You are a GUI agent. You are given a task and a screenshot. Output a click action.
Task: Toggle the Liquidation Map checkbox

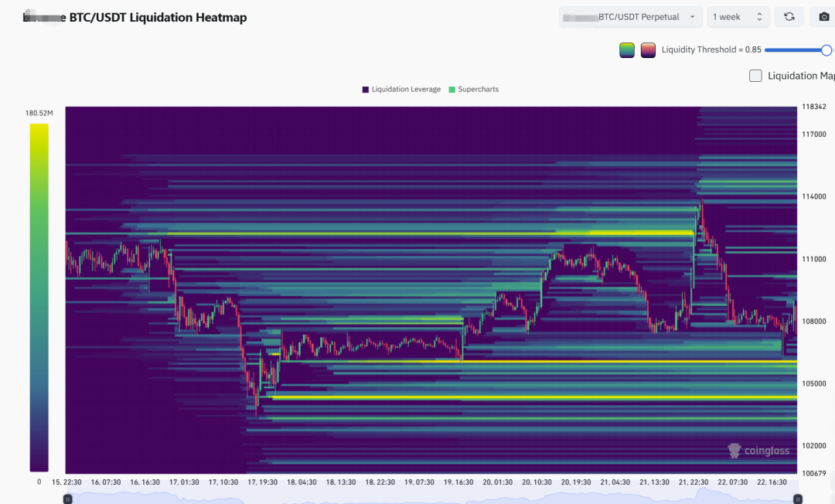pyautogui.click(x=755, y=76)
